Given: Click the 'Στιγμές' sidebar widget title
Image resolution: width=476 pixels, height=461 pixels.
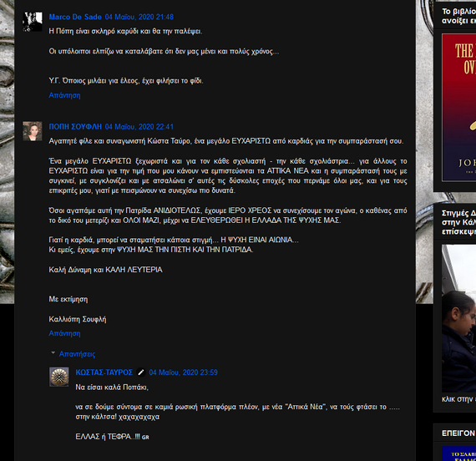Looking at the screenshot, I should pyautogui.click(x=458, y=222).
